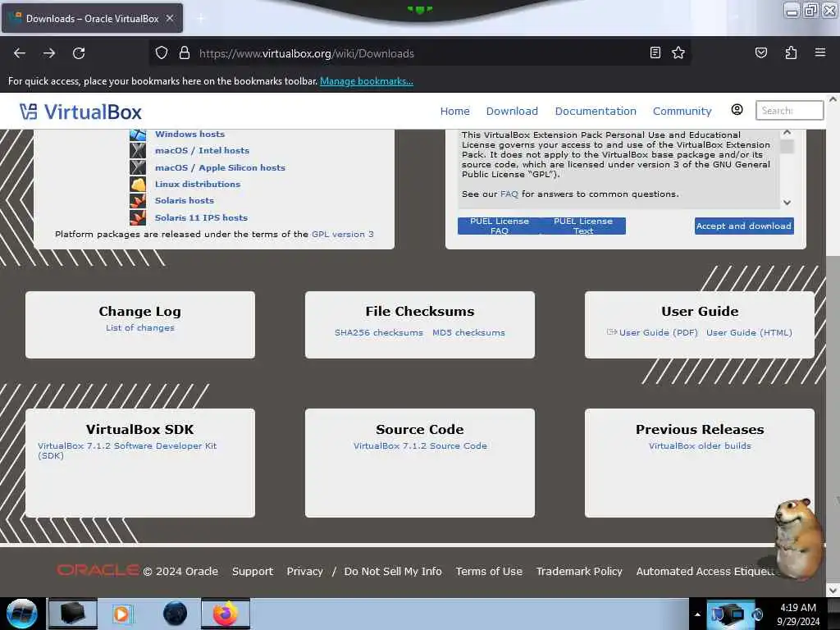Image resolution: width=840 pixels, height=630 pixels.
Task: Click the VirtualBox logo in the header
Action: click(80, 112)
